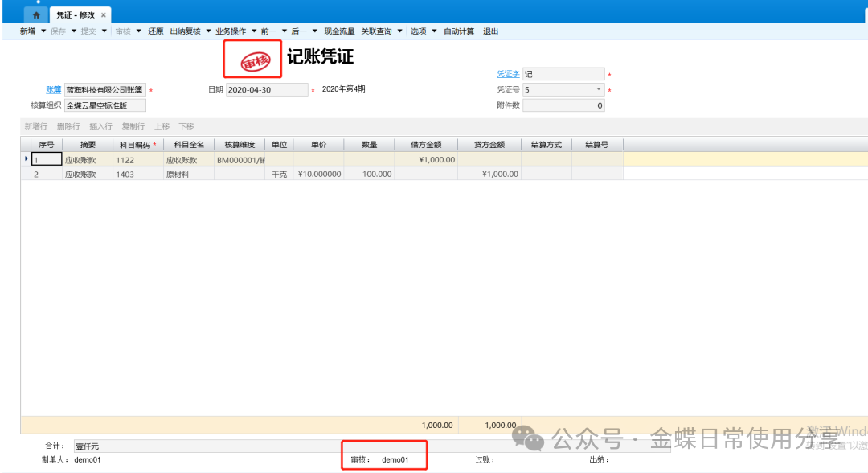Expand the 业务操作 menu arrow
Viewport: 868px width, 473px height.
click(252, 31)
